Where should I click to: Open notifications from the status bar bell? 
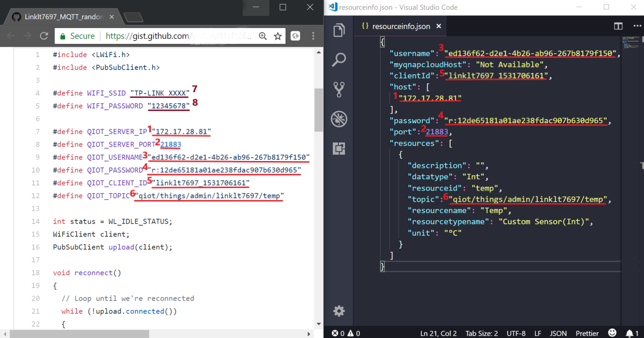(x=631, y=333)
